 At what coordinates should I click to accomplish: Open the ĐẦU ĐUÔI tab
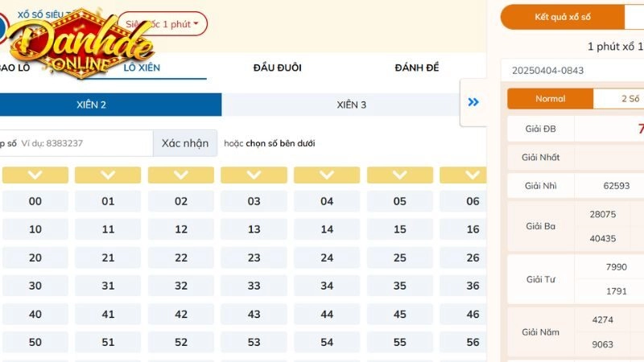coord(277,68)
